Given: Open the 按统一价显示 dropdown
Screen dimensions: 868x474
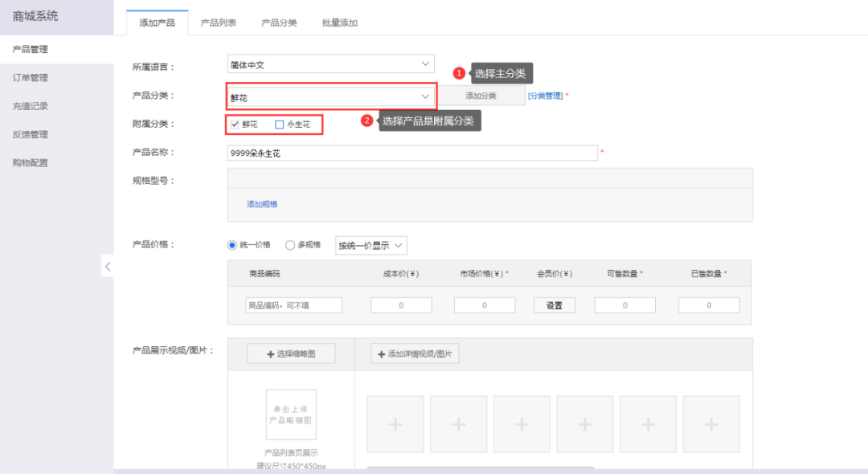Looking at the screenshot, I should [x=371, y=246].
